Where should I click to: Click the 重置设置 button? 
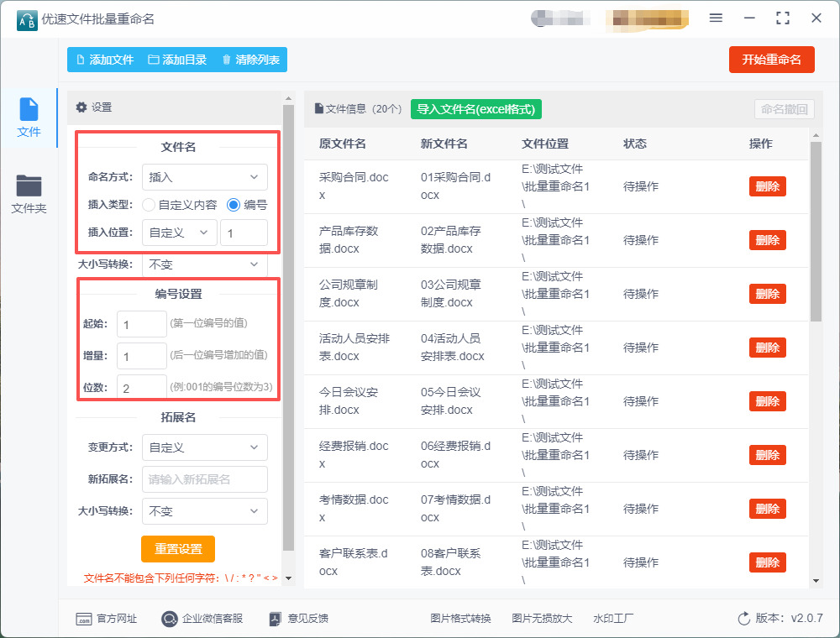[178, 549]
